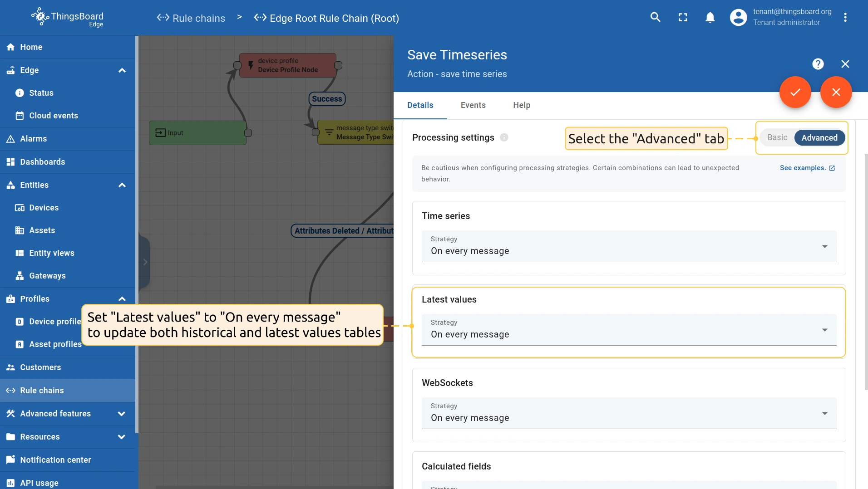The width and height of the screenshot is (868, 489).
Task: Discard changes with the orange X button
Action: pos(836,92)
